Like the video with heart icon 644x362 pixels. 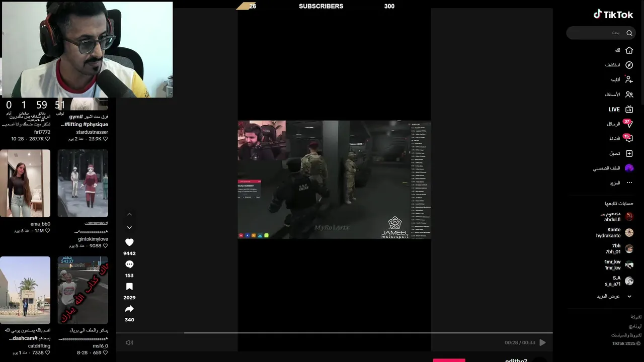click(x=129, y=242)
